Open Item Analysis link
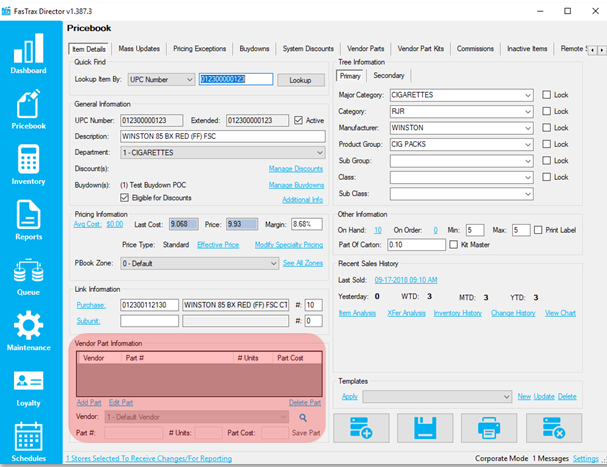607x467 pixels. pyautogui.click(x=357, y=313)
